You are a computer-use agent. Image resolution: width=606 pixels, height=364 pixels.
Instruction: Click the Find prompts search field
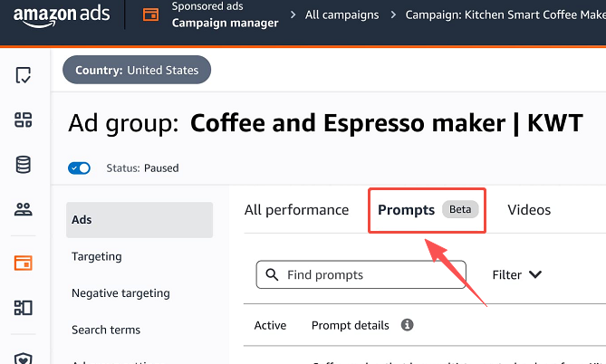pyautogui.click(x=361, y=274)
